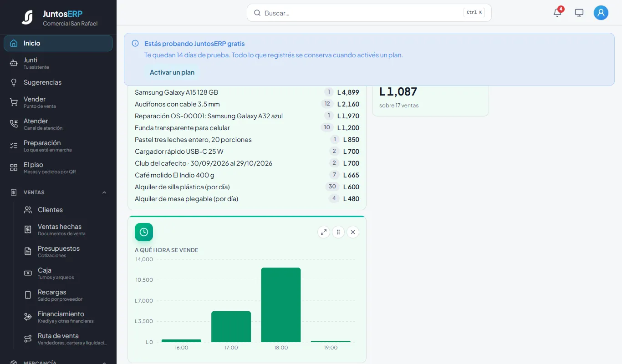Click Activar un plan button
Screen dimensions: 622x364
[x=172, y=72]
